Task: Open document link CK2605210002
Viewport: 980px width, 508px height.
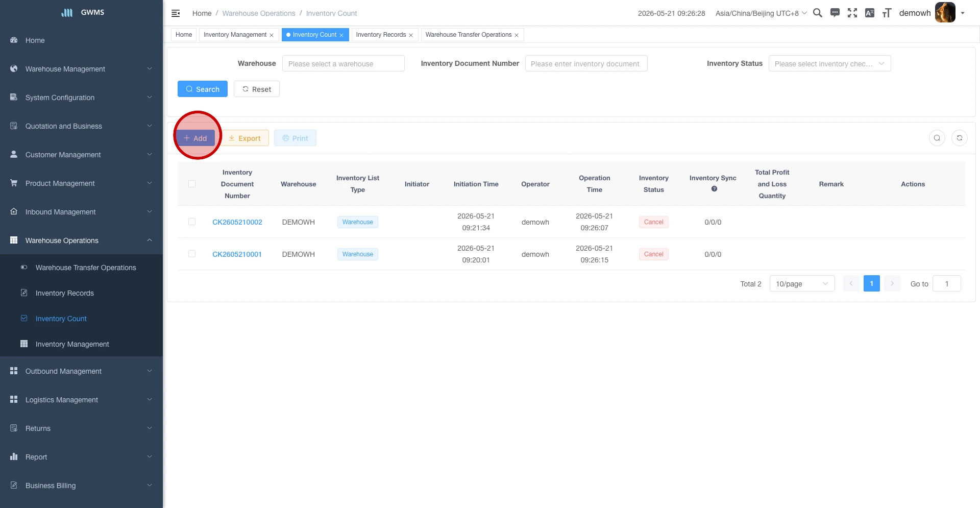Action: click(237, 222)
